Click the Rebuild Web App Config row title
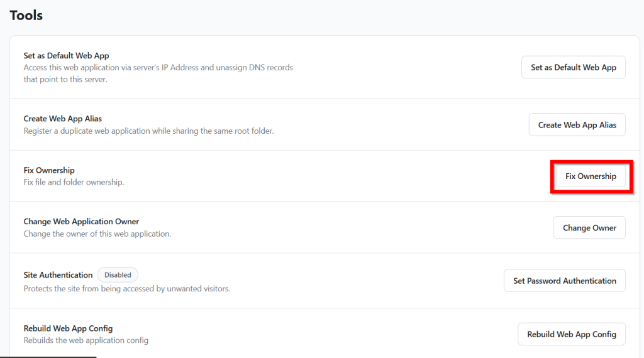The height and width of the screenshot is (358, 644). pos(68,328)
